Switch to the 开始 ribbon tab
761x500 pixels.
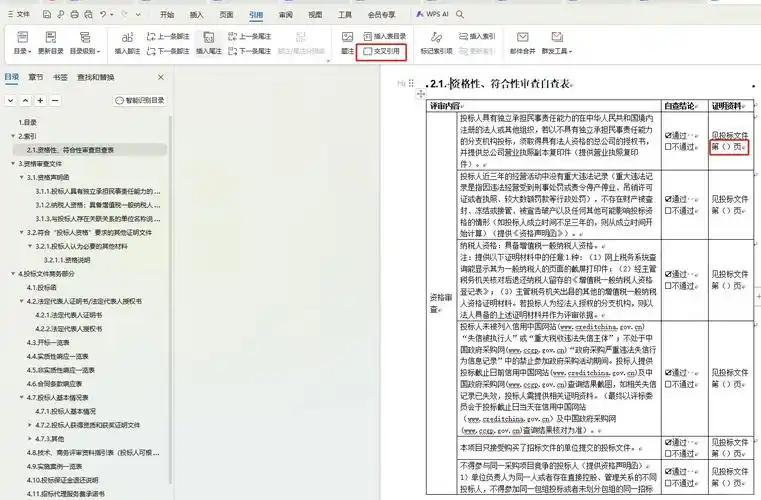click(x=167, y=15)
